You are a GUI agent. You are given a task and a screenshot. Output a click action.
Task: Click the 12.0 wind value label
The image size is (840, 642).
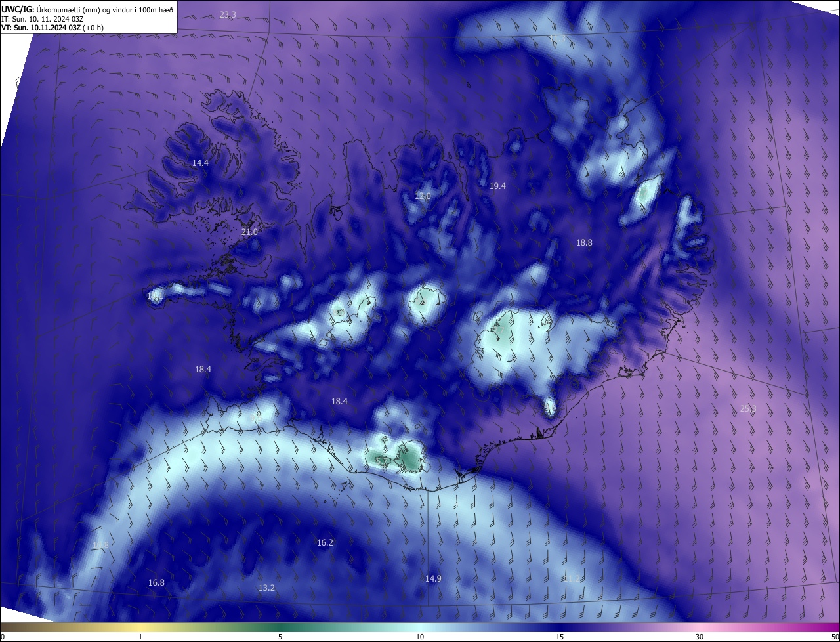point(423,196)
